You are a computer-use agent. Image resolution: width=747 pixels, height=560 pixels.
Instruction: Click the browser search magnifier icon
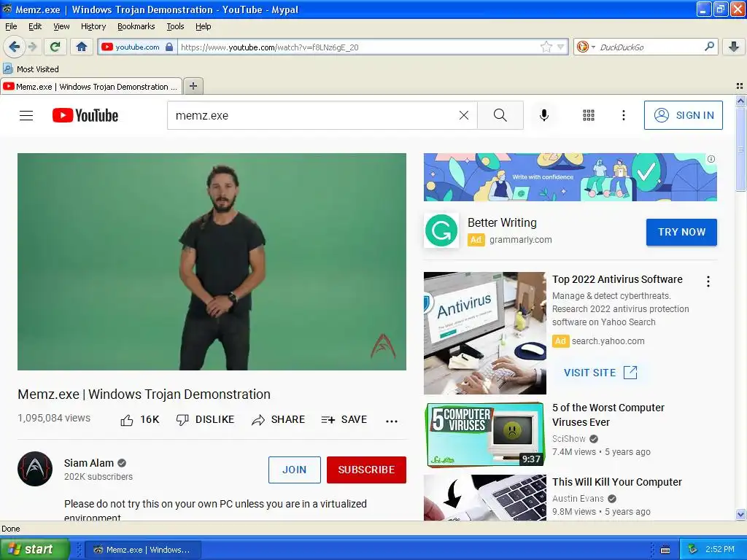709,46
